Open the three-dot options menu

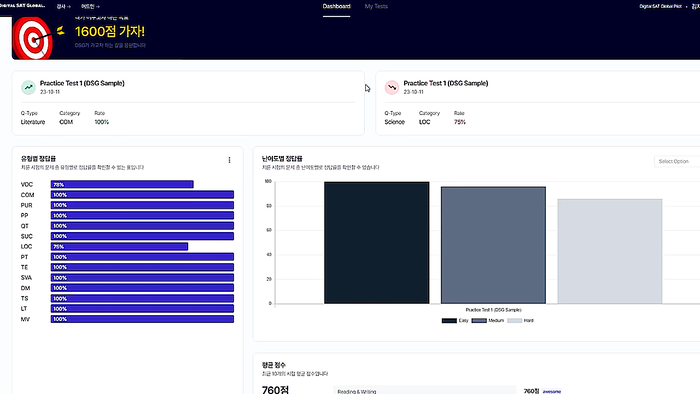pyautogui.click(x=229, y=160)
